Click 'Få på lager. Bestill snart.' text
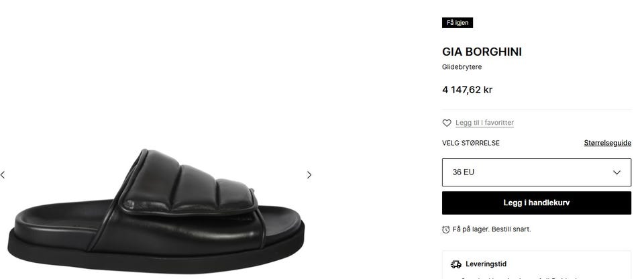Screen dimensions: 644x279 pyautogui.click(x=492, y=229)
